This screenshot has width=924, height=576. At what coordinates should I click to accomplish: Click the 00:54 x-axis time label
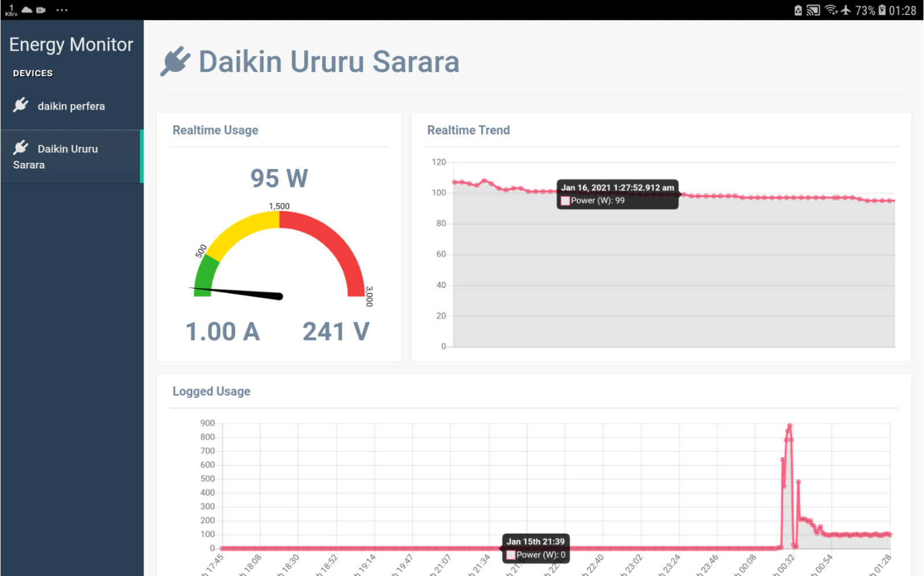pos(822,564)
